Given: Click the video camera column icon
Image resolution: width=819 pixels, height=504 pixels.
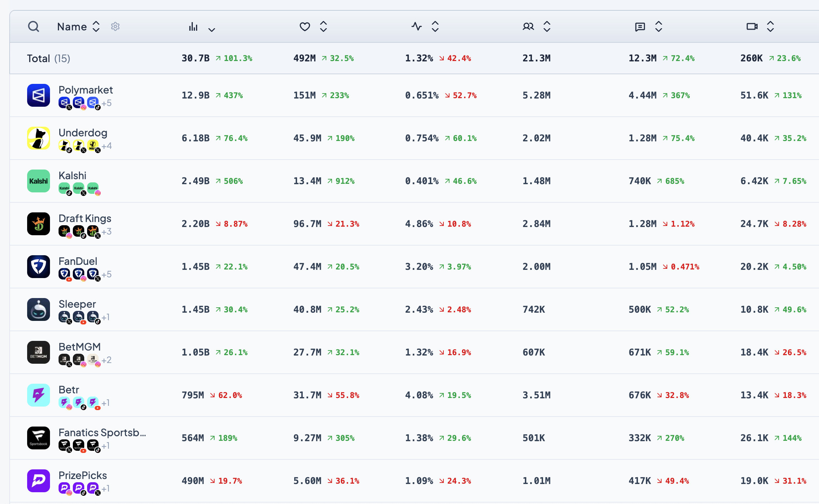Looking at the screenshot, I should (752, 26).
